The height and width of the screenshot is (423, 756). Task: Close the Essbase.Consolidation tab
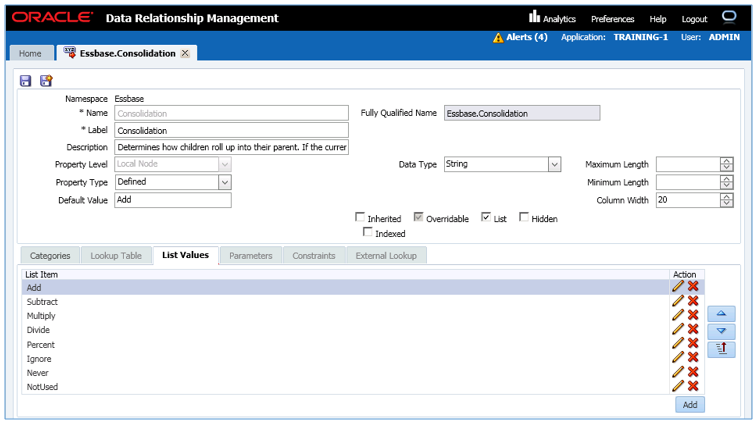pos(185,54)
